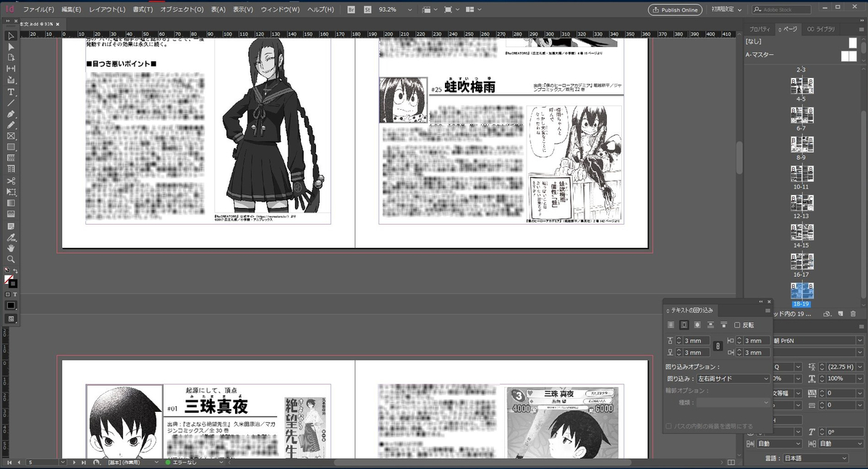Open 言語 dropdown 日本語
868x469 pixels.
pos(816,457)
